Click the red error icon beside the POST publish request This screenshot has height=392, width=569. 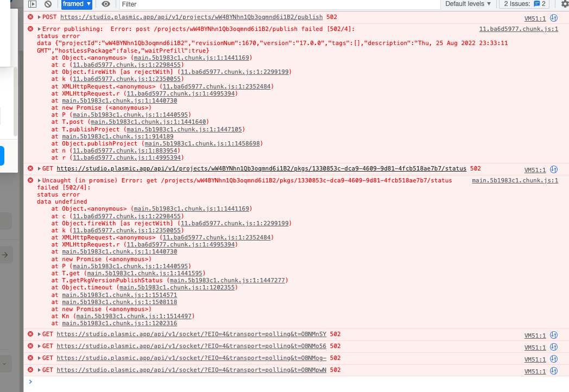pyautogui.click(x=30, y=17)
